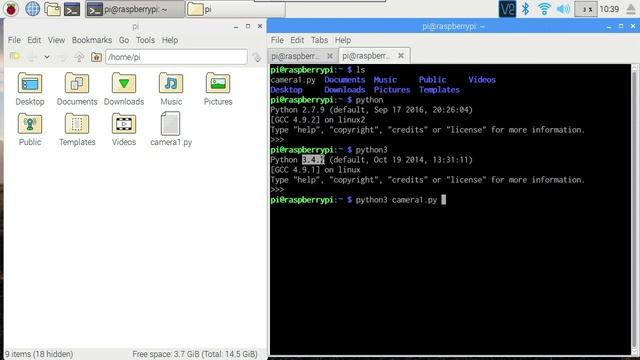The image size is (640, 360).
Task: Click the home folder toolbar button
Action: (x=96, y=57)
